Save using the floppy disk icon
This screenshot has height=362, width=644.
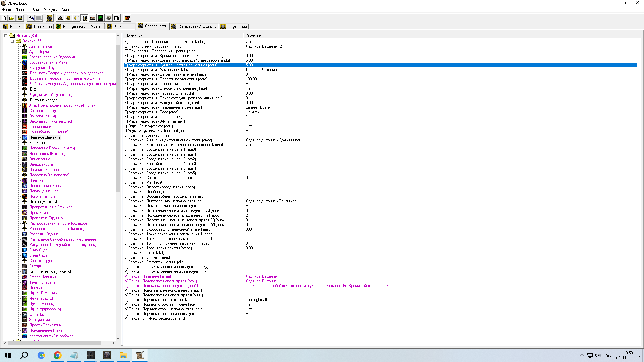pyautogui.click(x=20, y=18)
